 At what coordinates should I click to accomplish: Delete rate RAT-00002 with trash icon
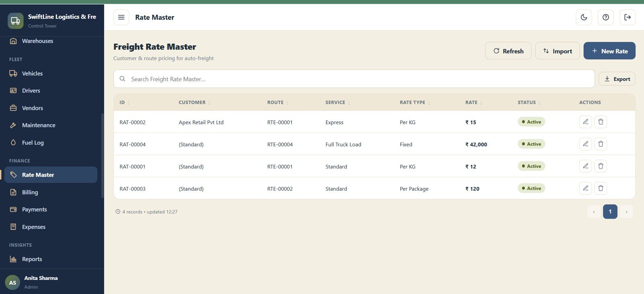601,122
